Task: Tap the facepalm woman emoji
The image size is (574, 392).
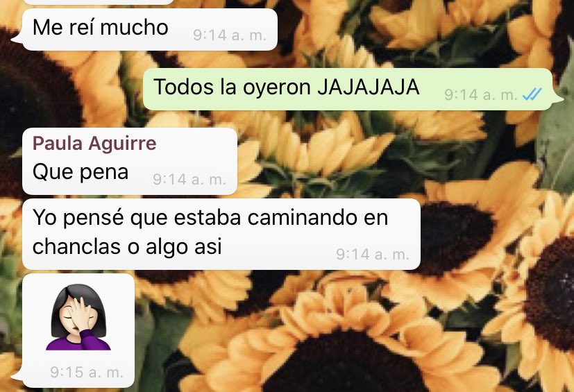Action: 78,317
